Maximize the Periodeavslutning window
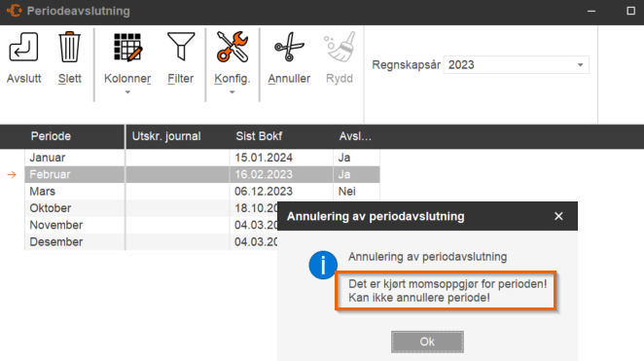644x361 pixels. tap(630, 11)
